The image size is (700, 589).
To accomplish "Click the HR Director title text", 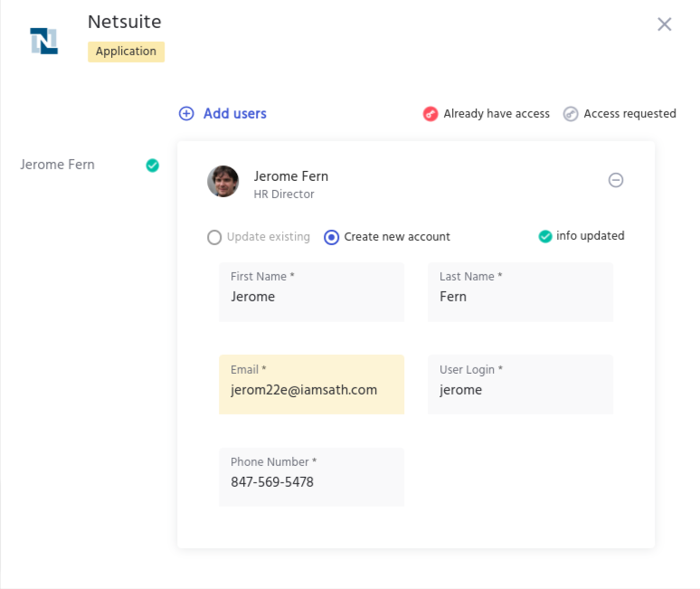I will 284,194.
